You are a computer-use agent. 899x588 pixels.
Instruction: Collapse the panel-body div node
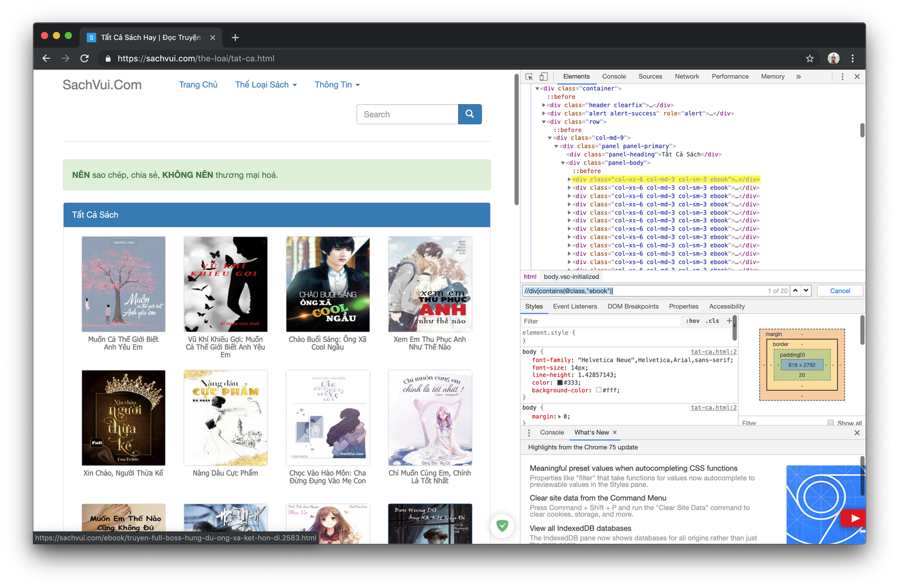[x=563, y=162]
